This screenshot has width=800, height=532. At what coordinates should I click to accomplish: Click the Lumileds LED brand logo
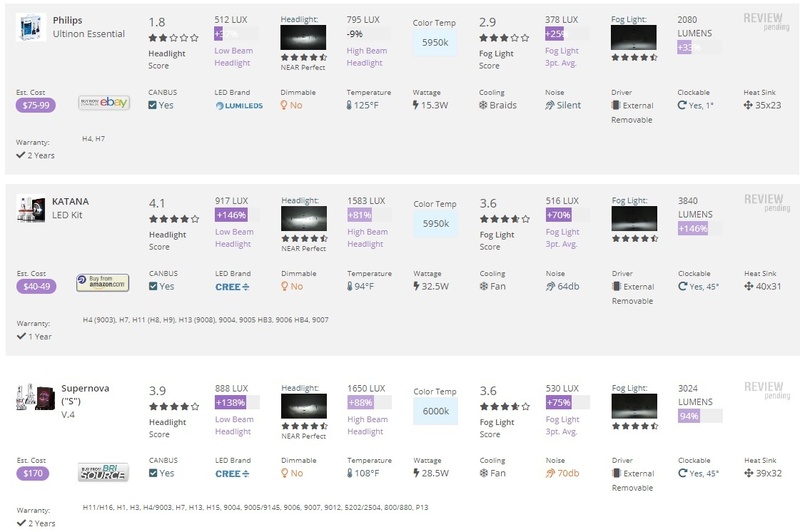pyautogui.click(x=239, y=106)
